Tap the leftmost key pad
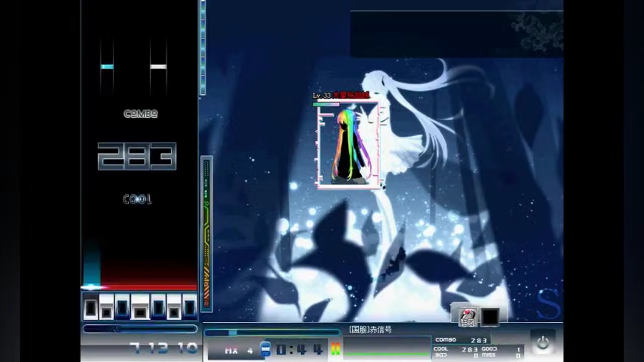Viewport: 644px width, 362px height. click(x=91, y=306)
